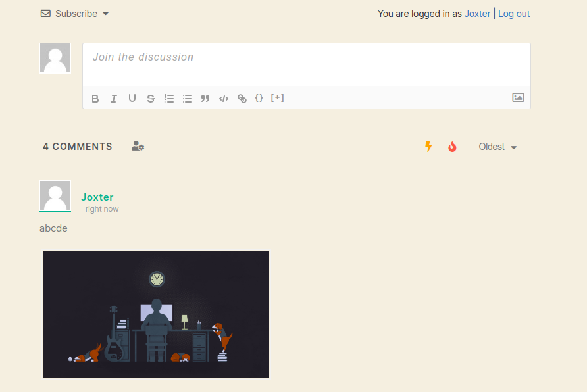
Task: Insert source code braces {} button
Action: click(x=259, y=98)
